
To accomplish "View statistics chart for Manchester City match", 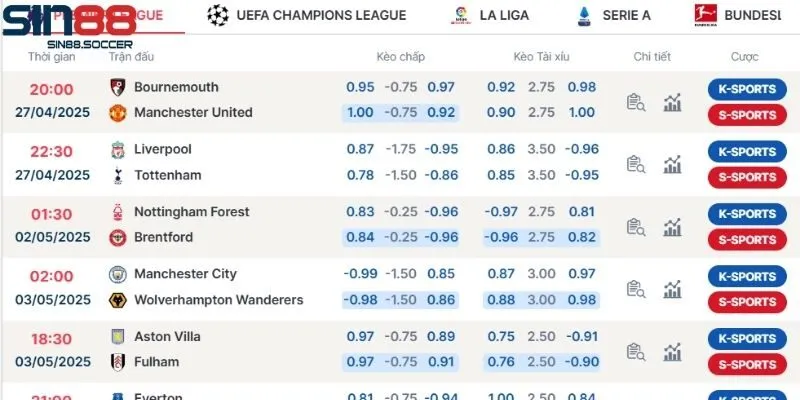I will (x=672, y=288).
